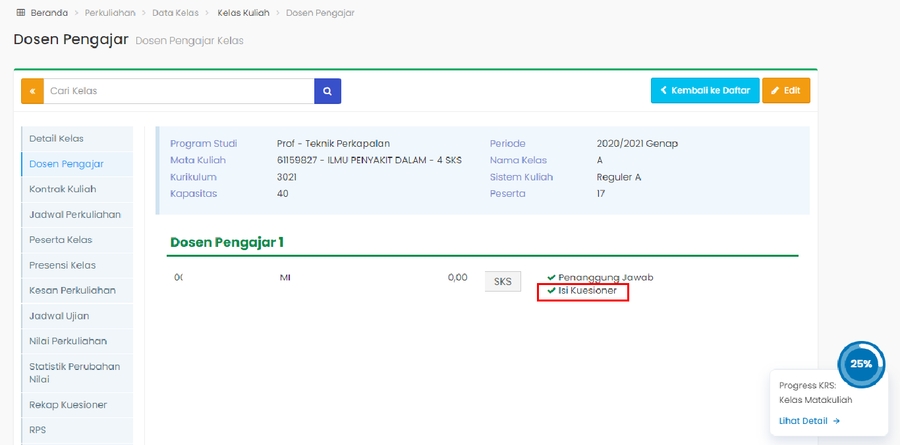Toggle the Isi Kuesioner checkmark
The width and height of the screenshot is (900, 445).
click(x=552, y=291)
